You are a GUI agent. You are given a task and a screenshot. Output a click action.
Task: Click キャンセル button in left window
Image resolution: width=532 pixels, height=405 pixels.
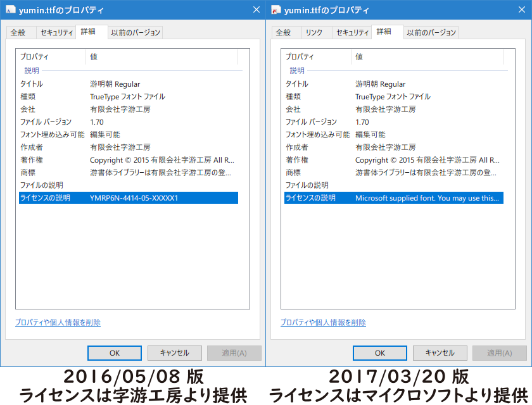tap(175, 353)
